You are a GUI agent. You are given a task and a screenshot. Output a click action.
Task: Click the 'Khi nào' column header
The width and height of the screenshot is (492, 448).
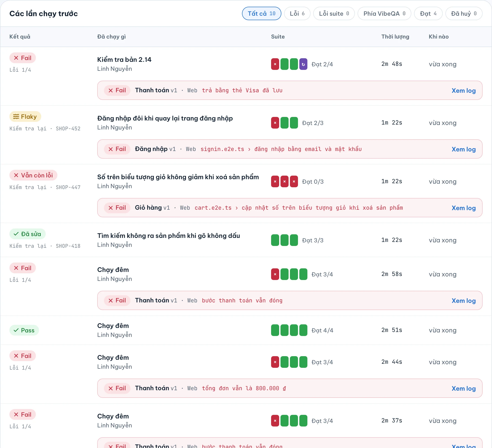[x=438, y=37]
